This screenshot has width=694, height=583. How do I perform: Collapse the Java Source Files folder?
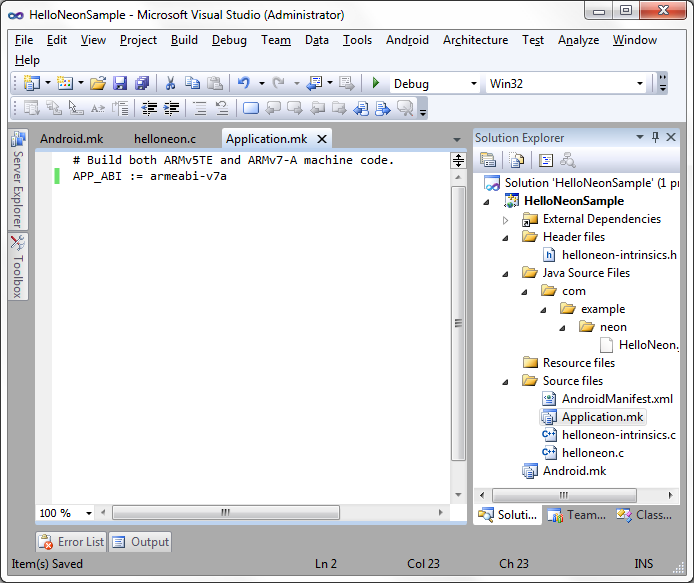tap(505, 274)
